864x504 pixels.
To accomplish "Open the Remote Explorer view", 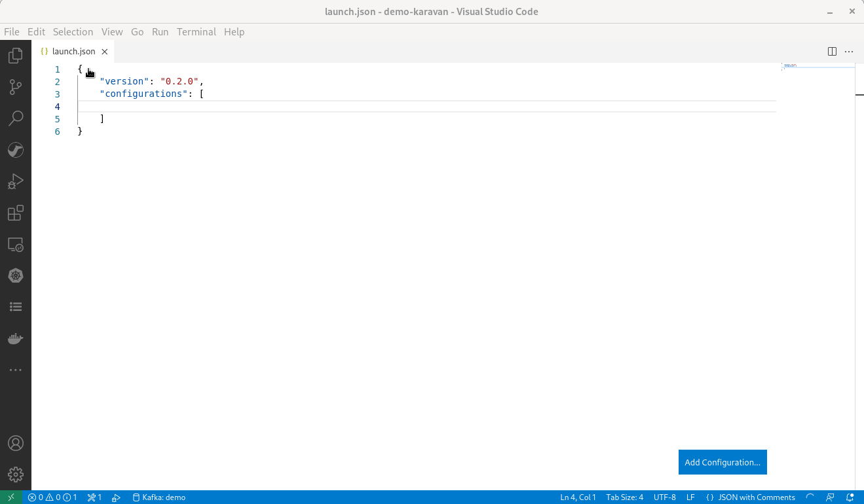I will tap(15, 244).
